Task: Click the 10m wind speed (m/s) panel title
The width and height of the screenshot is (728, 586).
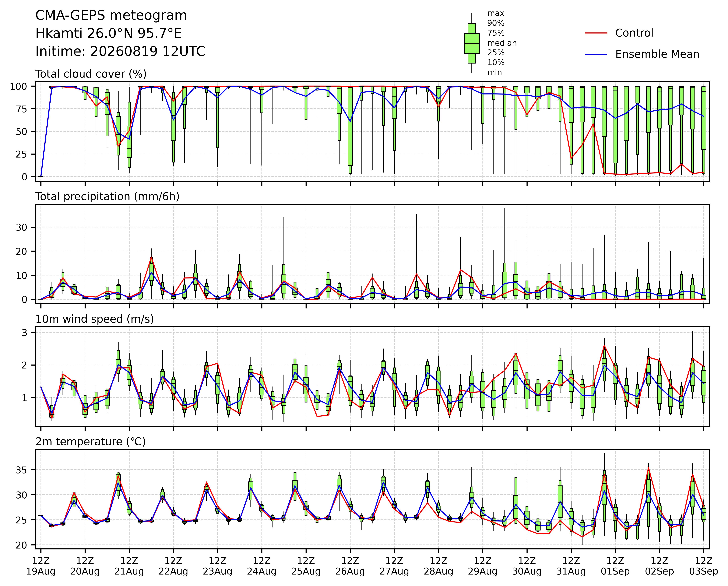Action: (95, 319)
